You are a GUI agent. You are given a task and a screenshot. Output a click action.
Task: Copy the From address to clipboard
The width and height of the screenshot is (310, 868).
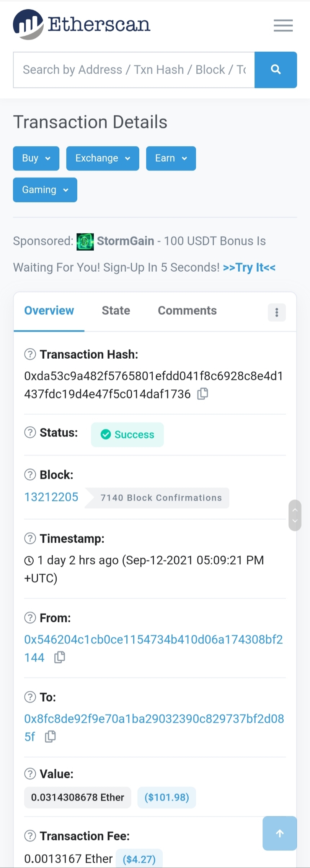pos(60,657)
